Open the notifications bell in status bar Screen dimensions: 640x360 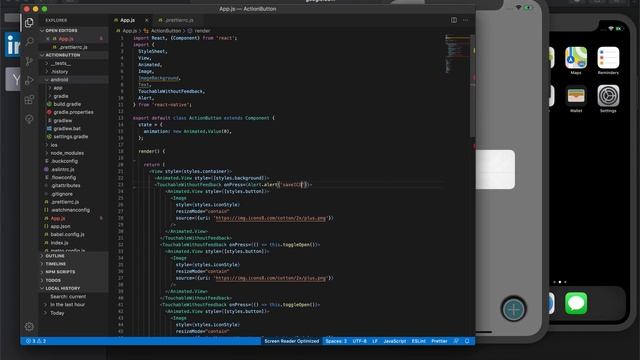click(x=467, y=341)
